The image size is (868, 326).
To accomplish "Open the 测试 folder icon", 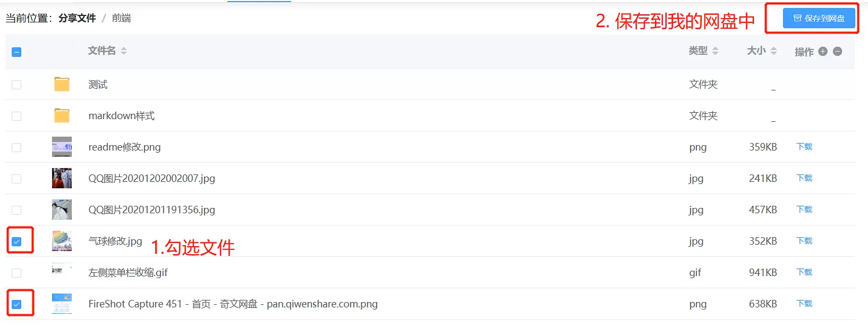I will pos(62,84).
